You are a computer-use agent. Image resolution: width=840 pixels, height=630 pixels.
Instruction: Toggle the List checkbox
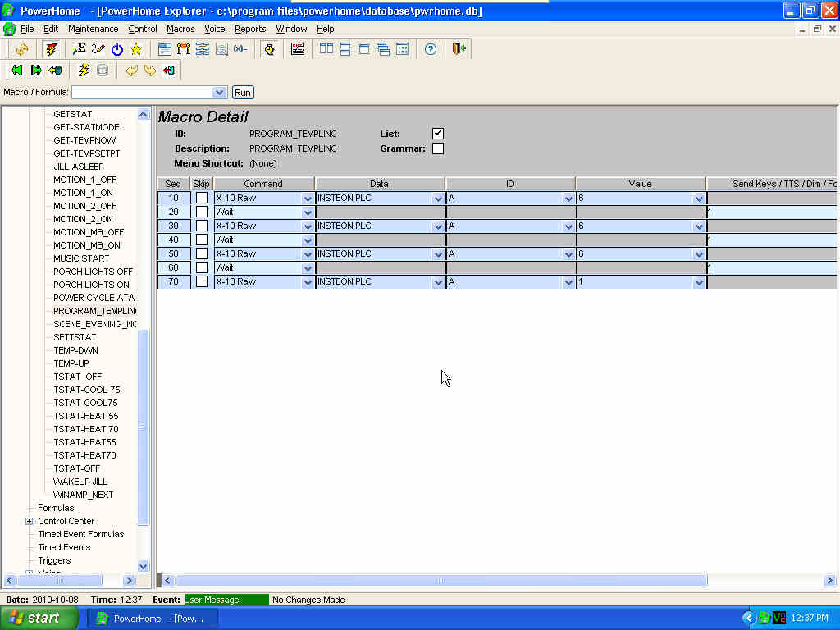(438, 134)
